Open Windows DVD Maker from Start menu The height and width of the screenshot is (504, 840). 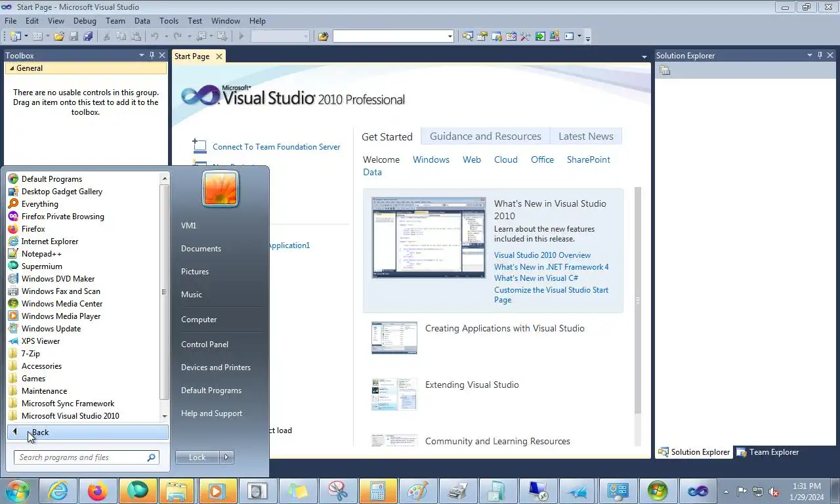[x=87, y=279]
